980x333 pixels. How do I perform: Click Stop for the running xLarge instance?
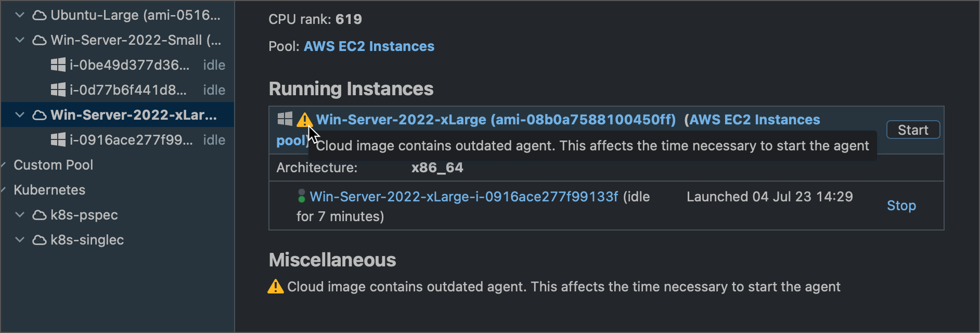coord(901,206)
